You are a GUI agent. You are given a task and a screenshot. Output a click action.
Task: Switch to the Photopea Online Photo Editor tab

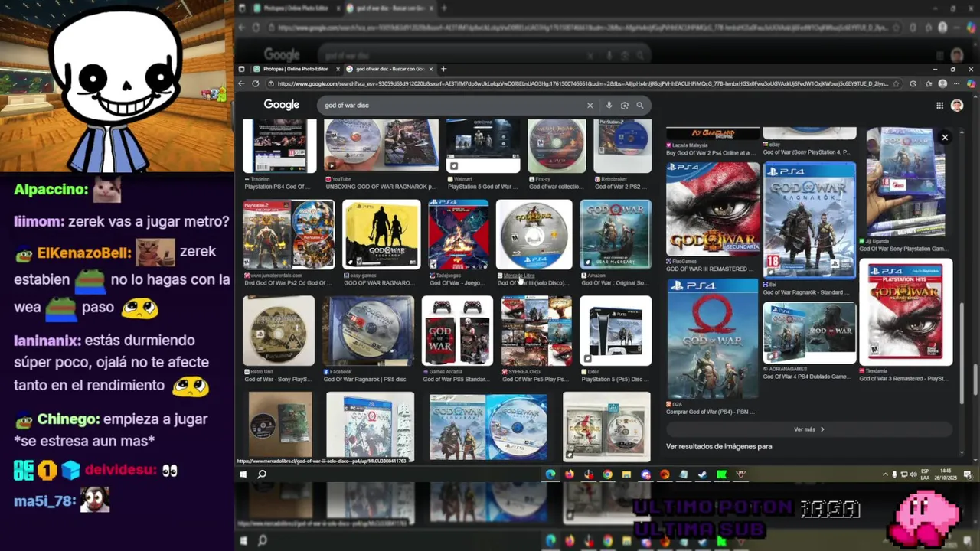click(296, 69)
